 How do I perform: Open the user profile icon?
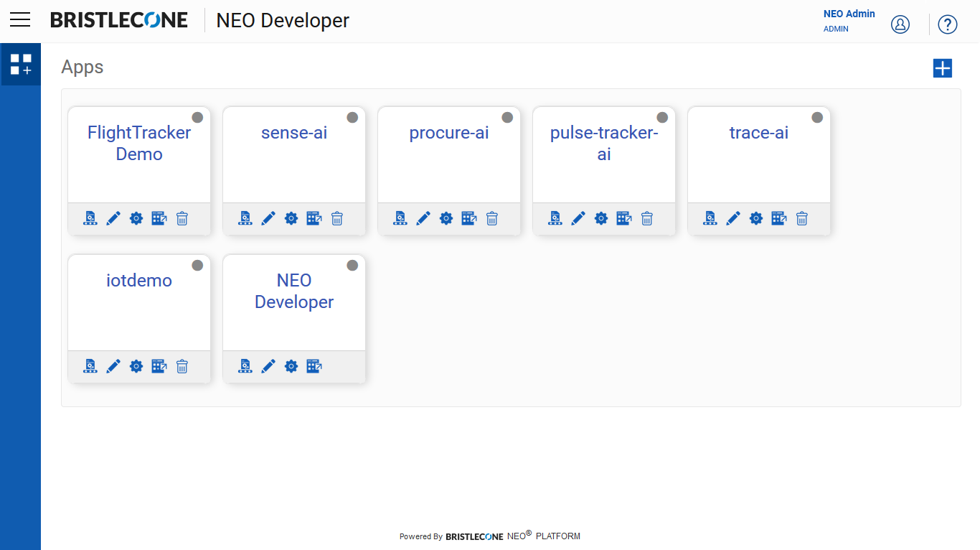pyautogui.click(x=900, y=24)
